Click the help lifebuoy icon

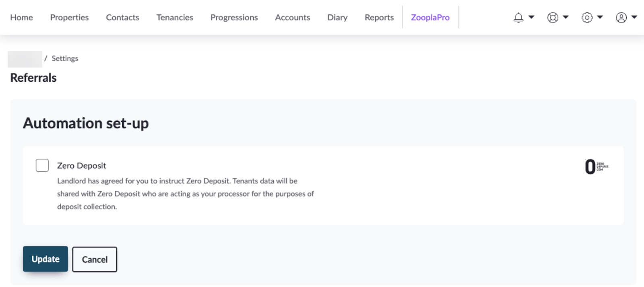tap(553, 18)
